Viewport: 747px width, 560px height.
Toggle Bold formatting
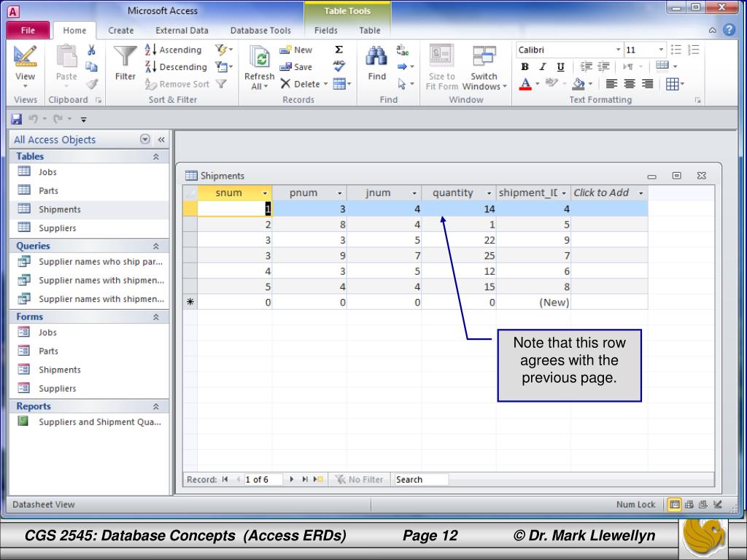click(x=525, y=66)
